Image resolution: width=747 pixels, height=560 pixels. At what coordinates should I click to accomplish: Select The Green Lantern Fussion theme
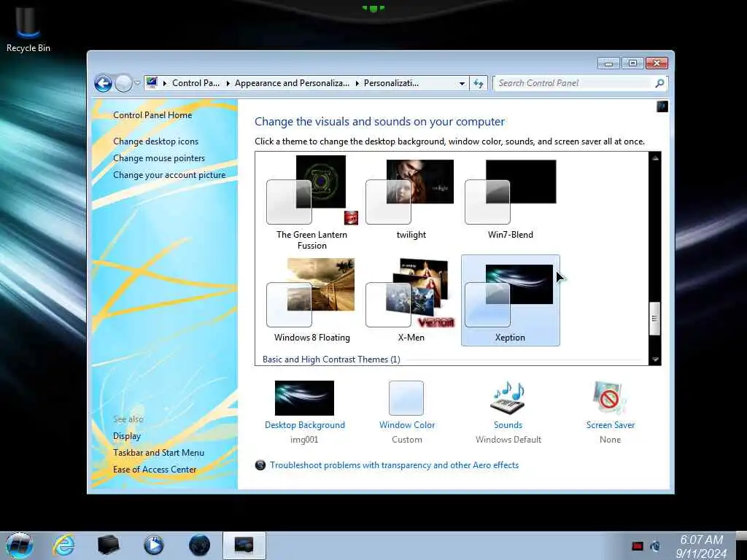pyautogui.click(x=312, y=203)
